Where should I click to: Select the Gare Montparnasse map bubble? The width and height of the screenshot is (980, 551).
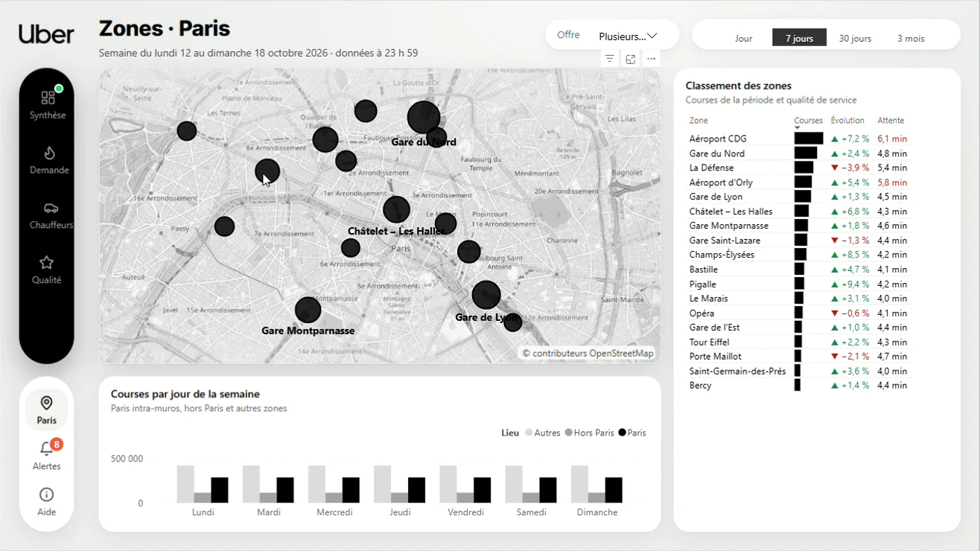coord(308,310)
